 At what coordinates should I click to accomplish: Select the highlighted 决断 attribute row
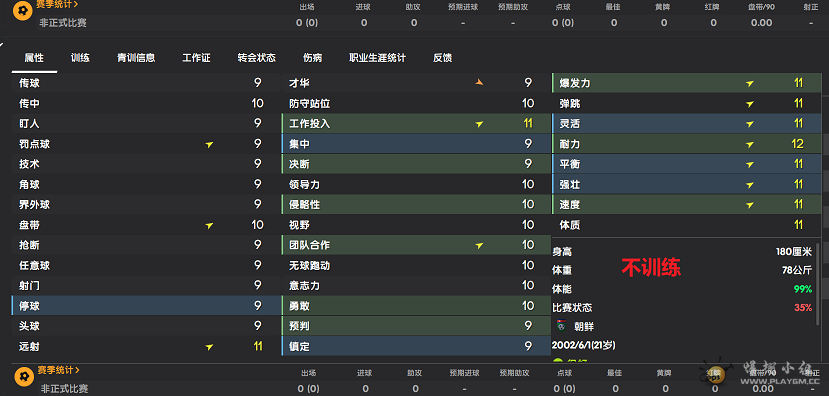coord(417,164)
